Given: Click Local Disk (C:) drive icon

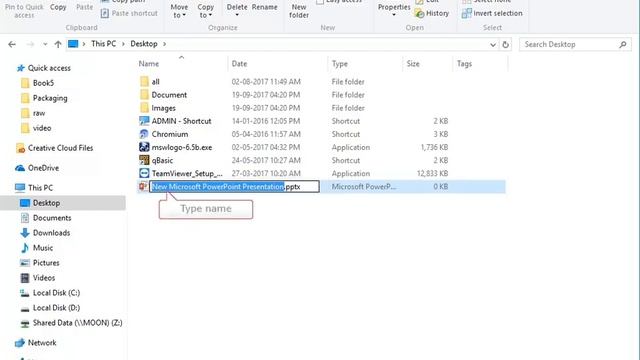Looking at the screenshot, I should (25, 293).
